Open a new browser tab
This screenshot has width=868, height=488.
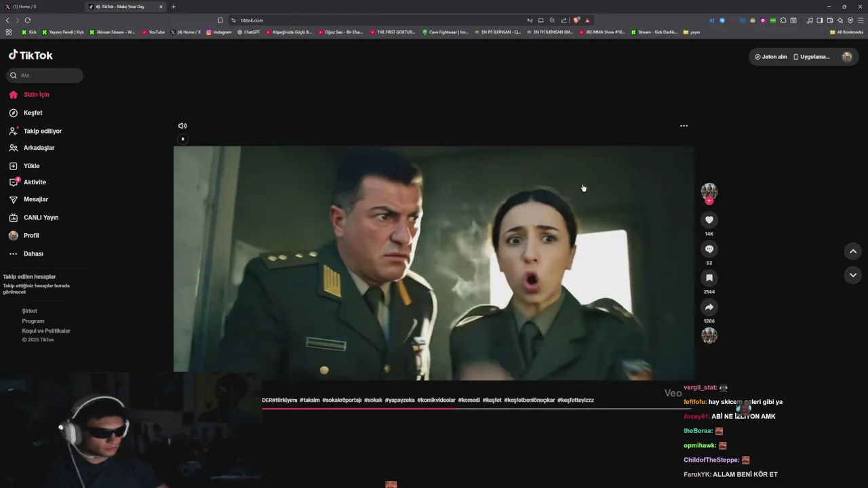pyautogui.click(x=174, y=7)
